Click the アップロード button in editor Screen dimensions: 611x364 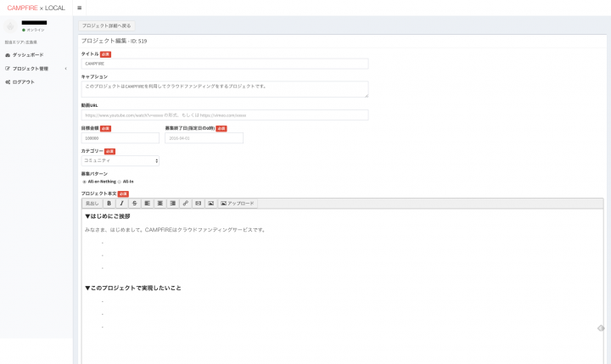coord(238,204)
